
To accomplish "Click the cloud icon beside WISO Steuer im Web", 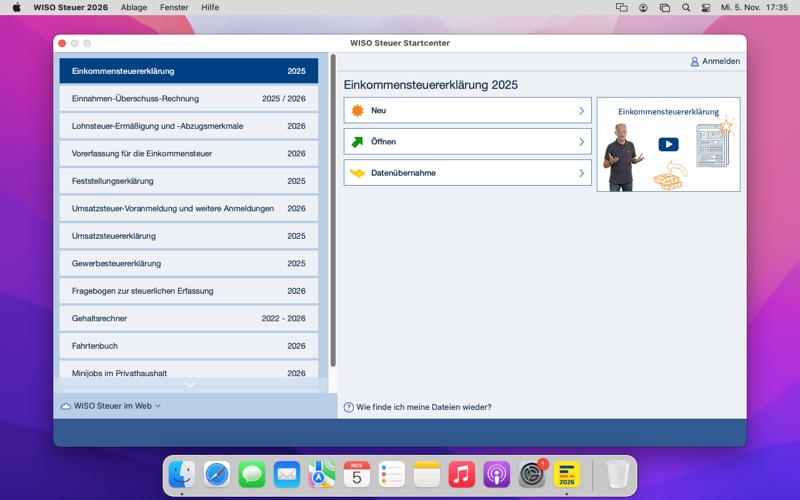I will pyautogui.click(x=66, y=406).
